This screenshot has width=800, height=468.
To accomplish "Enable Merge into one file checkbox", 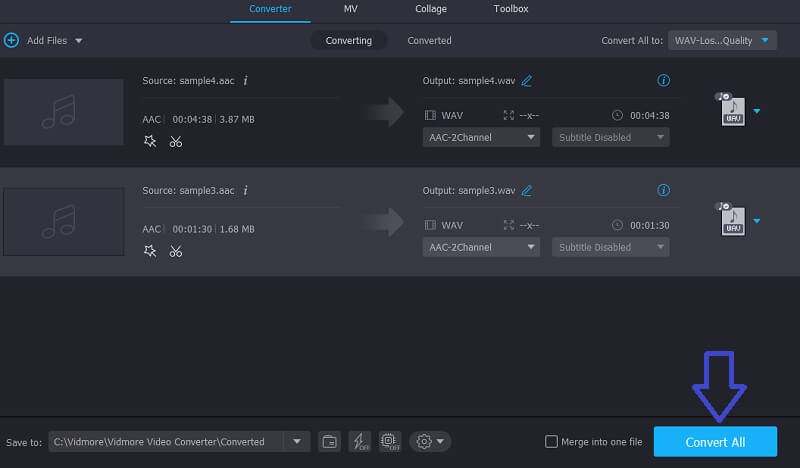I will point(551,442).
